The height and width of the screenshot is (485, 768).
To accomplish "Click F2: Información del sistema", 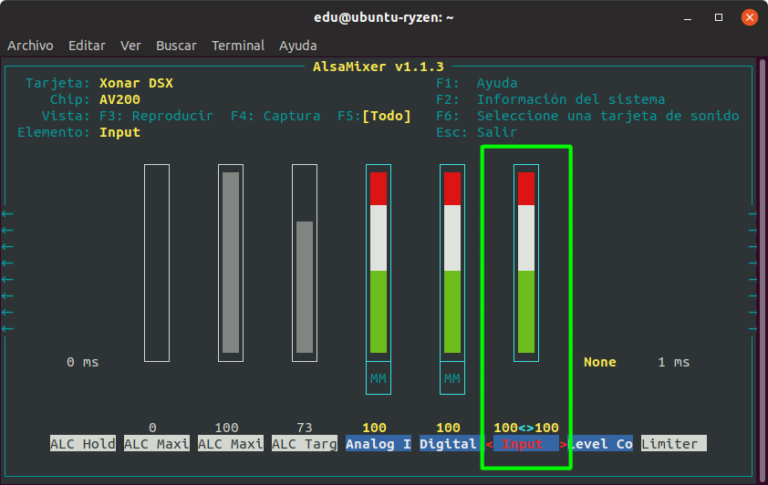I will [x=551, y=99].
